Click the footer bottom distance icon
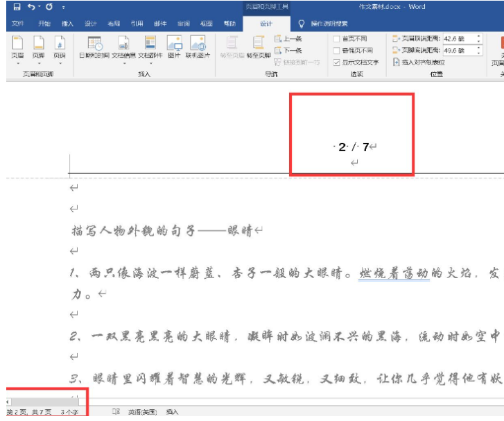Image resolution: width=504 pixels, height=421 pixels. (396, 51)
